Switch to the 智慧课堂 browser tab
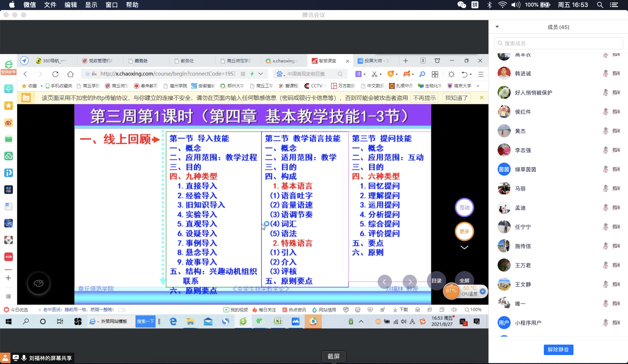This screenshot has height=364, width=628. (326, 61)
